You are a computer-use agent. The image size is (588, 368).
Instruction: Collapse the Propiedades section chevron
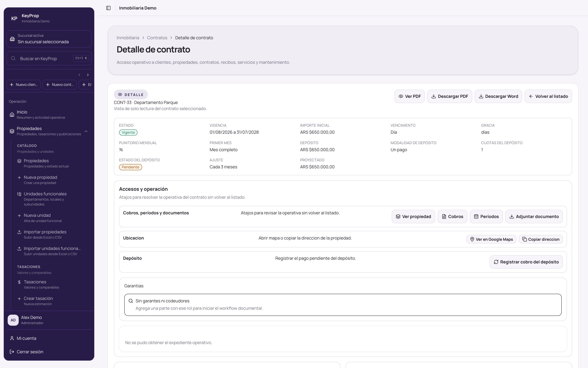pyautogui.click(x=86, y=131)
